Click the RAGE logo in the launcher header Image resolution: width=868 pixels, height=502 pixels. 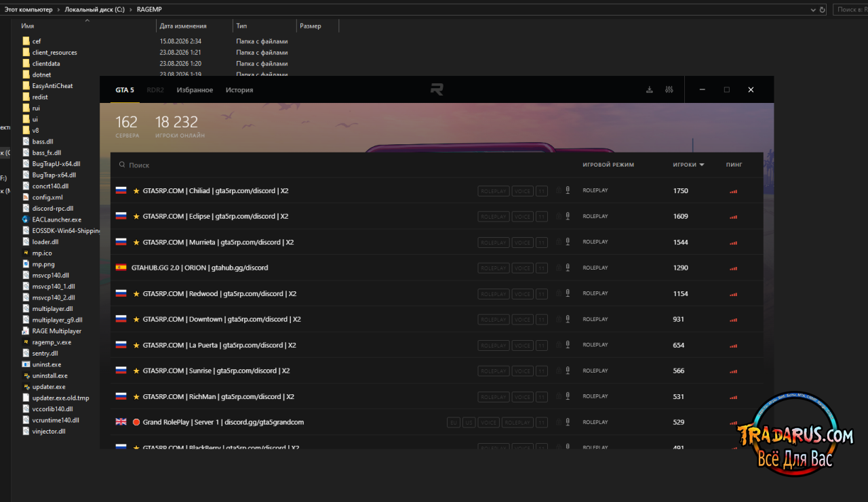coord(437,89)
